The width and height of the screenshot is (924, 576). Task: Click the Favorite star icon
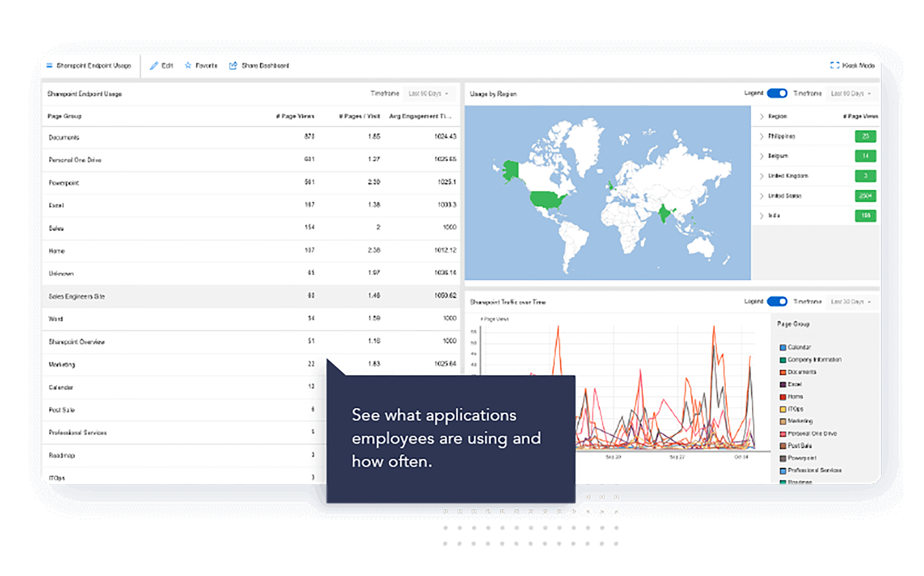[x=188, y=66]
